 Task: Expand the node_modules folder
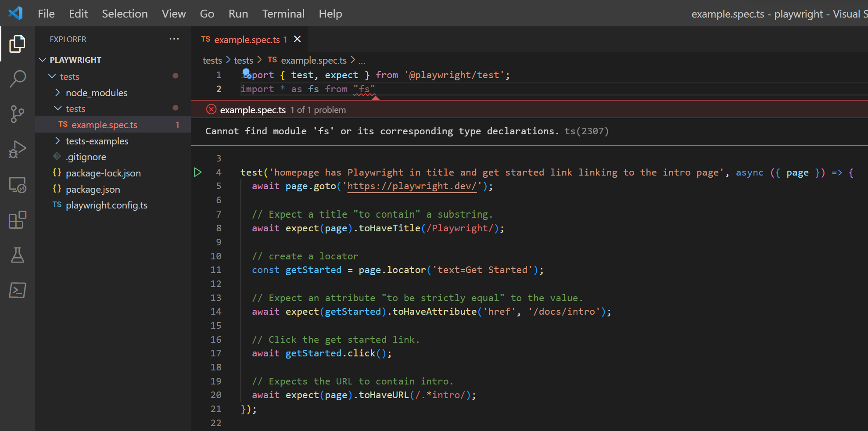click(x=57, y=93)
